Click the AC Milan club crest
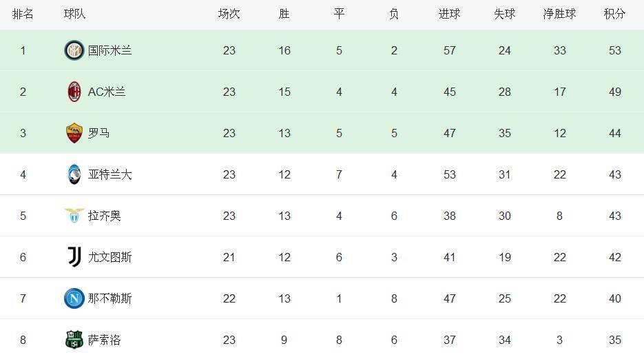The image size is (644, 357). point(74,92)
